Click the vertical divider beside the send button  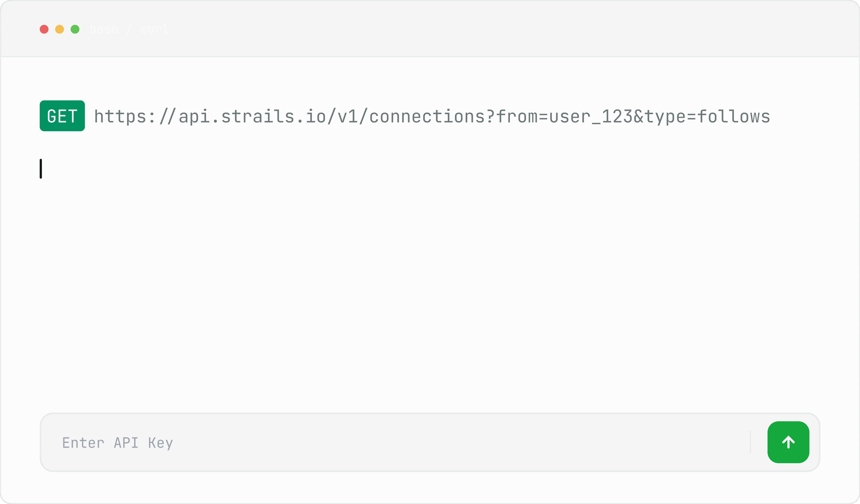[x=750, y=442]
